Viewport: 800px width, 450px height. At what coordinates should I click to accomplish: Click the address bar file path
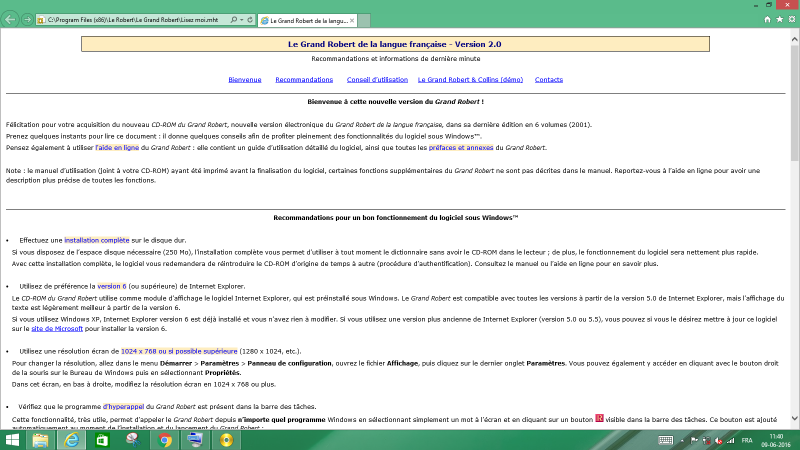tap(133, 20)
